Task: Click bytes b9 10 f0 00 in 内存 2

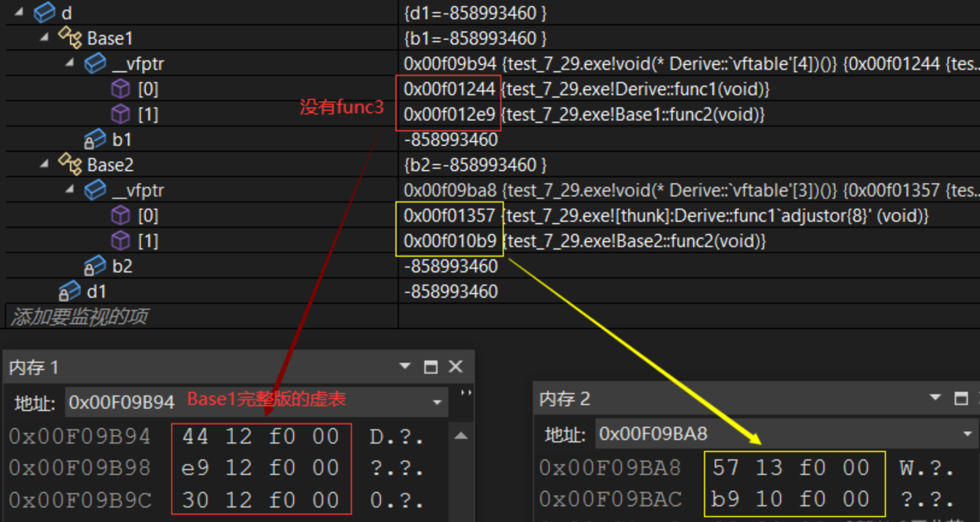Action: click(790, 499)
